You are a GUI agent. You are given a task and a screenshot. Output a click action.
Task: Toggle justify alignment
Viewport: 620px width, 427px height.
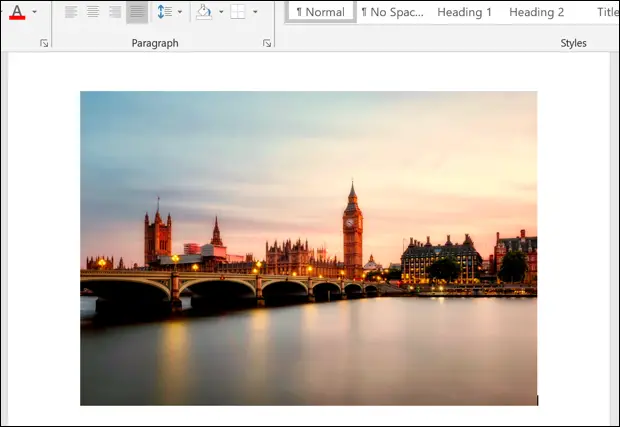click(x=137, y=12)
